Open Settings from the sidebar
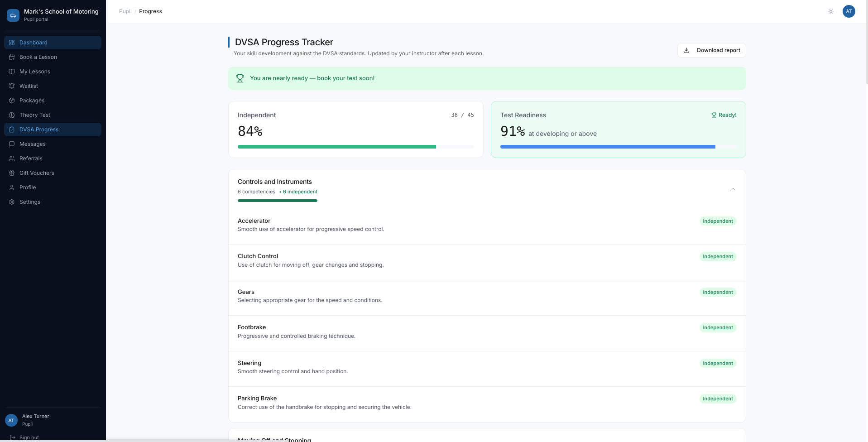The height and width of the screenshot is (442, 868). (x=53, y=202)
